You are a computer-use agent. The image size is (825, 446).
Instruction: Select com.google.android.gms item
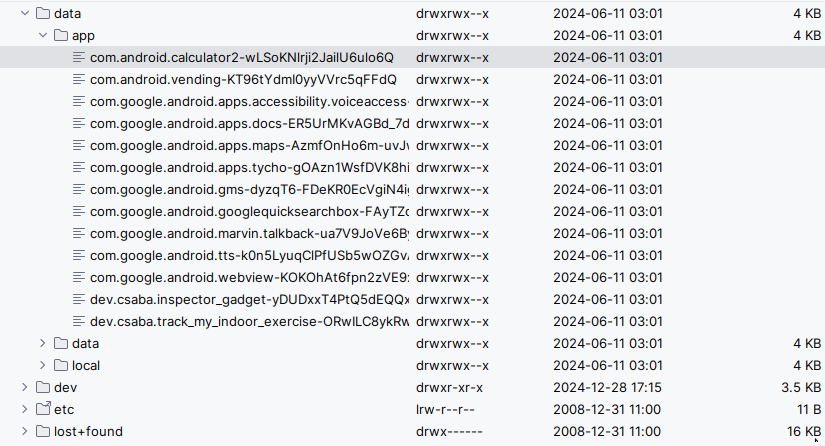[249, 189]
